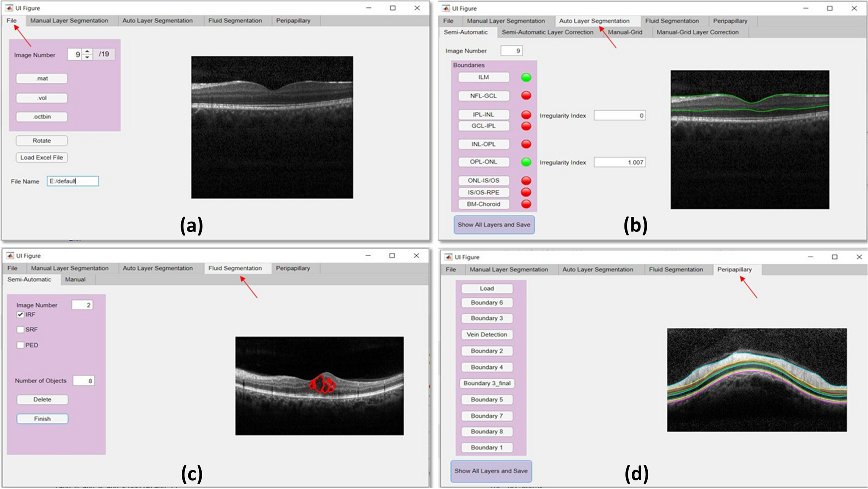Click the Rotate button
This screenshot has height=489, width=868.
tap(42, 140)
